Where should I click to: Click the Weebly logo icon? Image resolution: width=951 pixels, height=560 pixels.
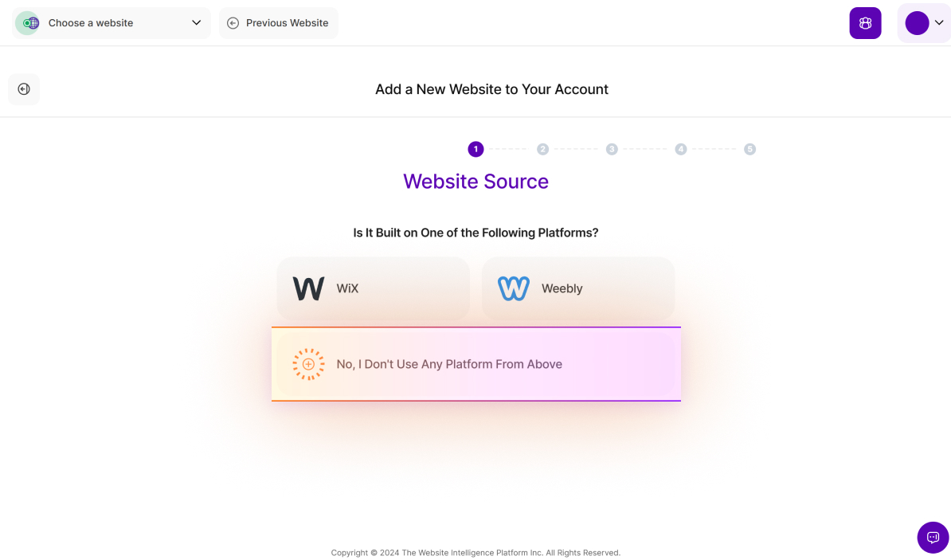click(514, 288)
